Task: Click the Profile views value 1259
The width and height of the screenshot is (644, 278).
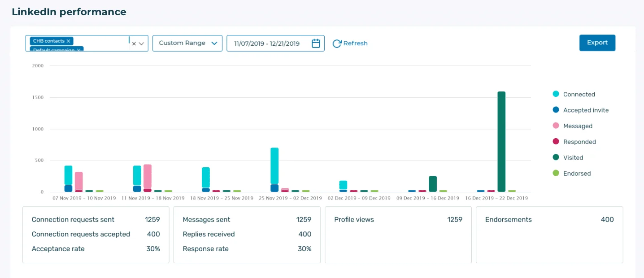Action: coord(455,220)
